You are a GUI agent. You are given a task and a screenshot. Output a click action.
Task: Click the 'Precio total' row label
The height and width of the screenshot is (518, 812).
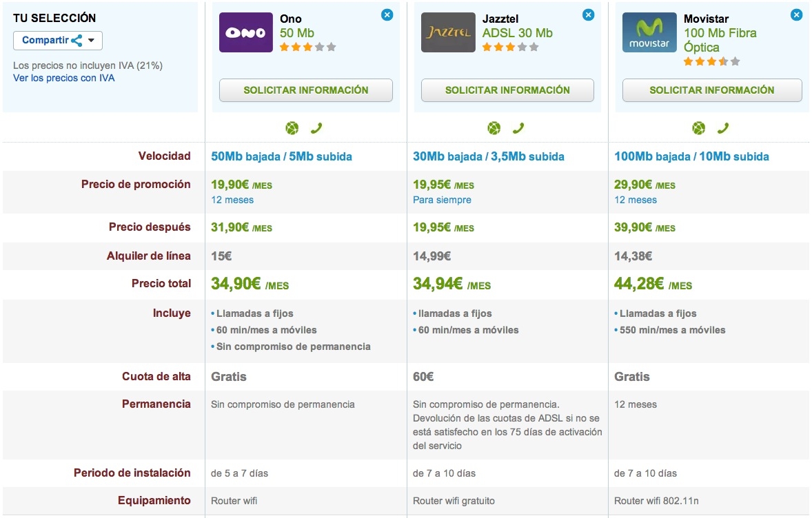click(161, 284)
